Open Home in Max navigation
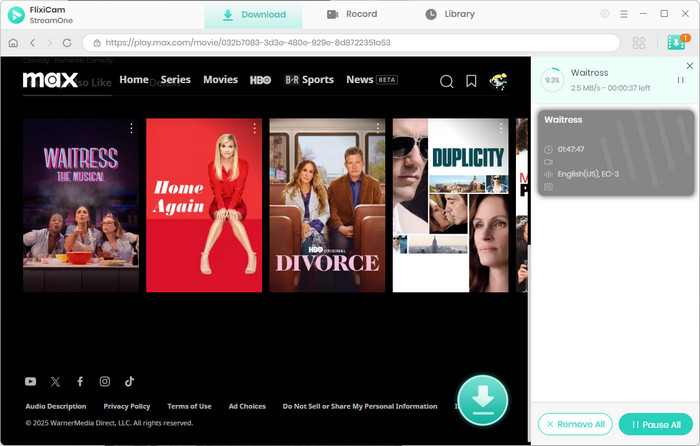Viewport: 700px width, 446px height. pos(134,80)
